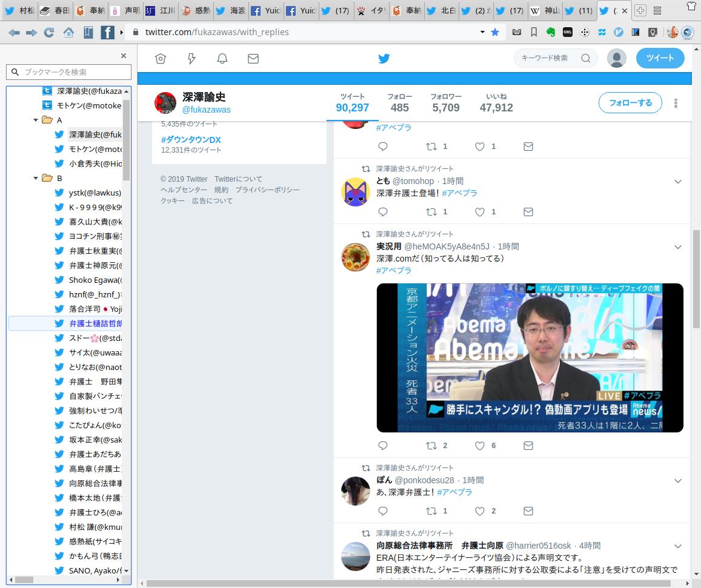Toggle the bookmarks sidebar panel icon

click(x=88, y=32)
